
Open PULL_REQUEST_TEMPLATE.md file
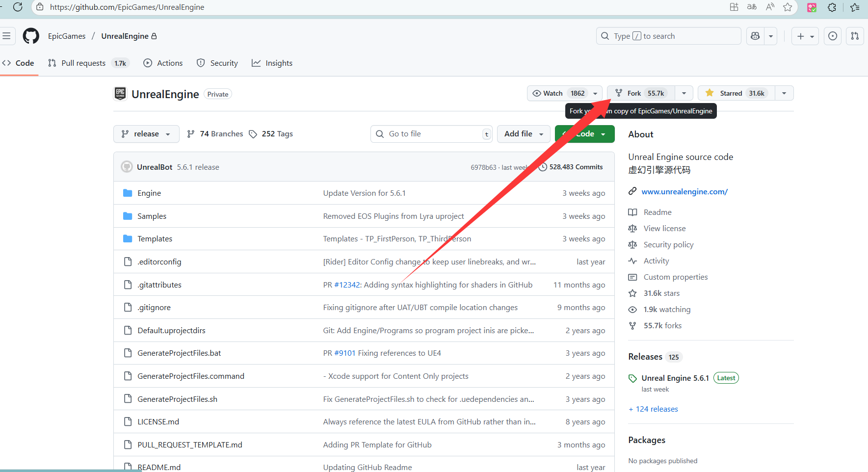(x=190, y=445)
